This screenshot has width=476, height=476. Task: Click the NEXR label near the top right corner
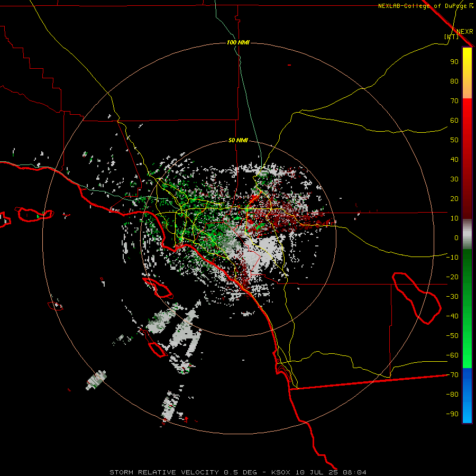465,32
